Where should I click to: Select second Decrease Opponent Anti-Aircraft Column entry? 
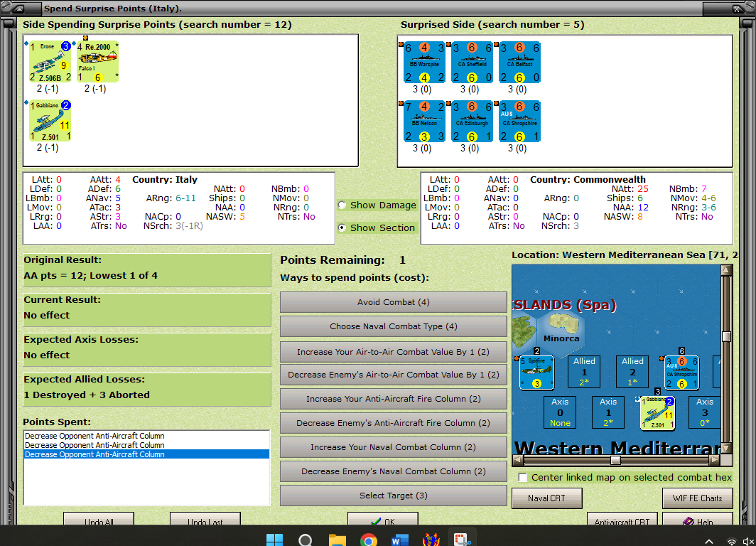click(x=146, y=445)
